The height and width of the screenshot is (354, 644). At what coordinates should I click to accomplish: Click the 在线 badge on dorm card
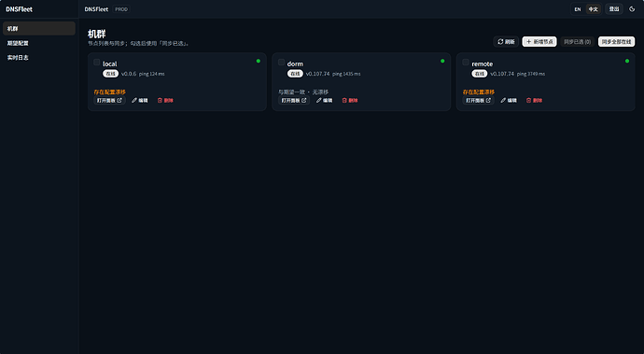coord(295,74)
